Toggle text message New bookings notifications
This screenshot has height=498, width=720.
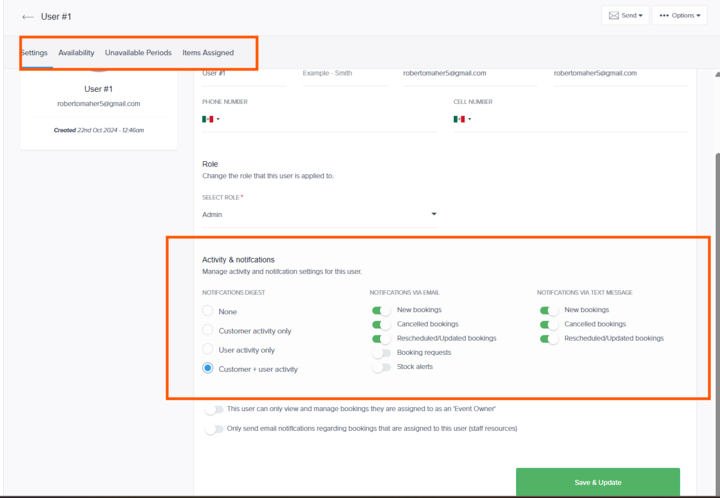[x=549, y=310]
